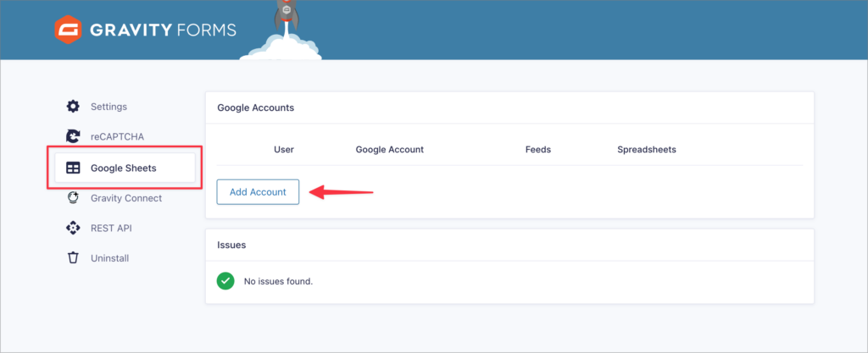Click the Spreadsheets column header
The width and height of the screenshot is (868, 353).
[x=647, y=150]
